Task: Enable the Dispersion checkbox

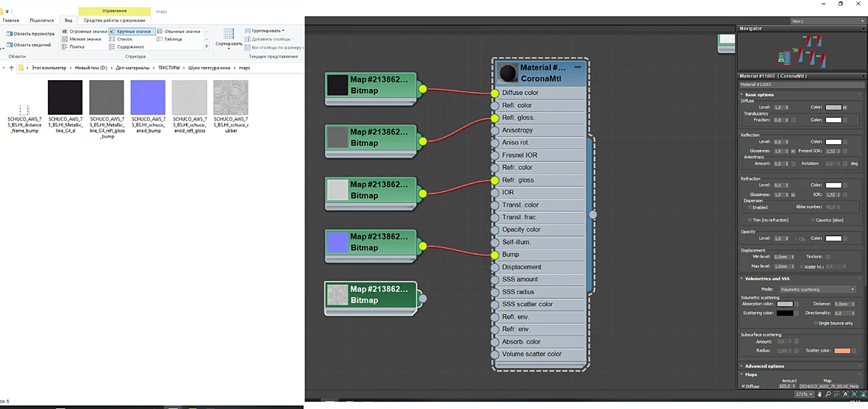Action: pyautogui.click(x=750, y=207)
